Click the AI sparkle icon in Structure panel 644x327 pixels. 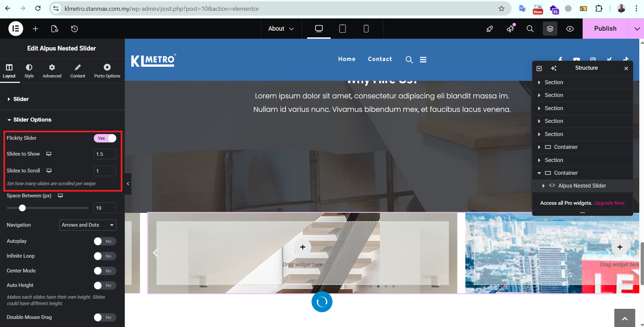point(554,68)
